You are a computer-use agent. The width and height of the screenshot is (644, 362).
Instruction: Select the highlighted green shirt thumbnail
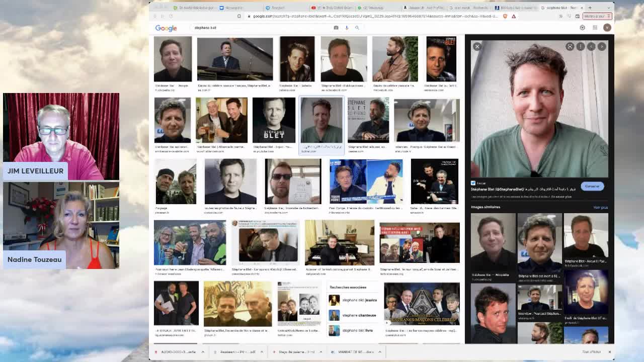point(321,120)
